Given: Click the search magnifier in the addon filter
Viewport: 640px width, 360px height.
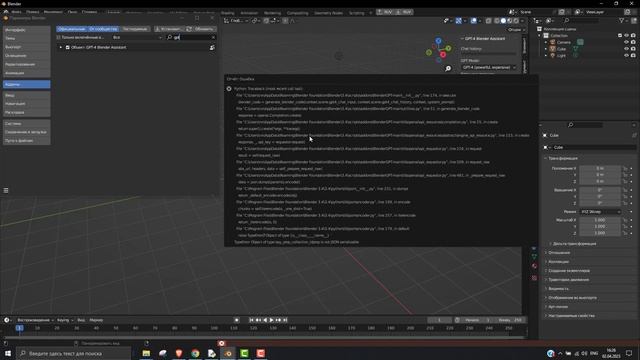Looking at the screenshot, I should pos(170,37).
